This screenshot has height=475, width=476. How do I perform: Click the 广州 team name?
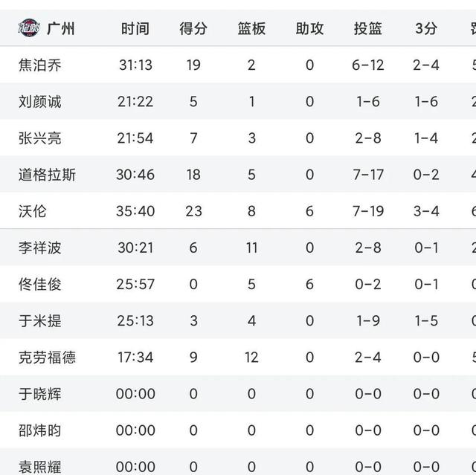(61, 28)
